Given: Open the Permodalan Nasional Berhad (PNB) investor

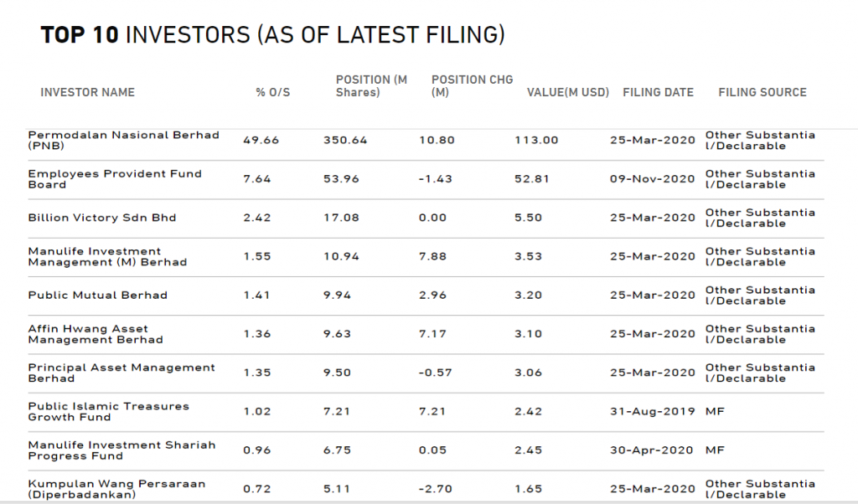Looking at the screenshot, I should [x=124, y=141].
